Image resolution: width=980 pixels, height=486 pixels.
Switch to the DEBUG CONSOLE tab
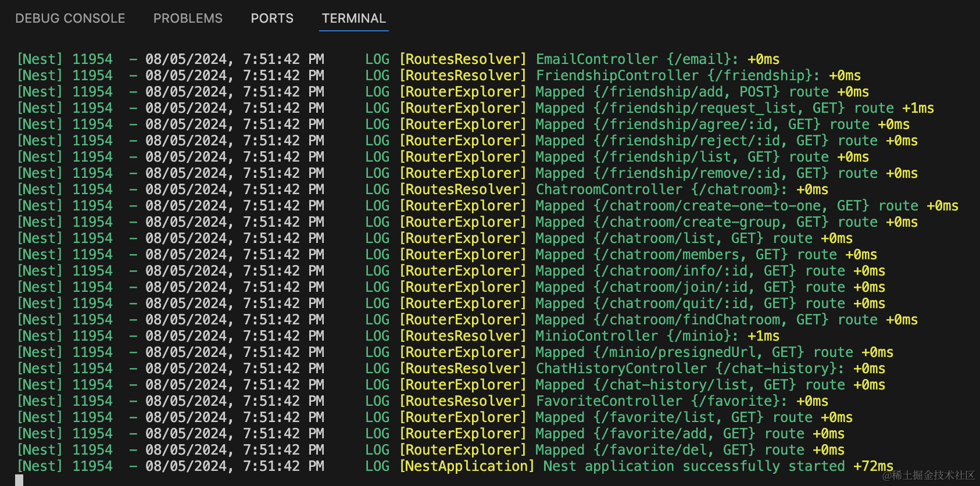point(70,19)
